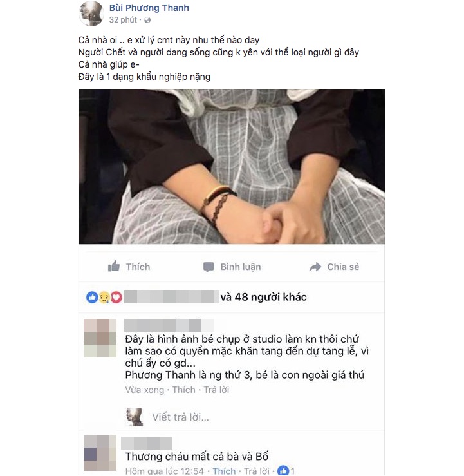
Task: Open the 32 phút timestamp link
Action: (x=123, y=20)
